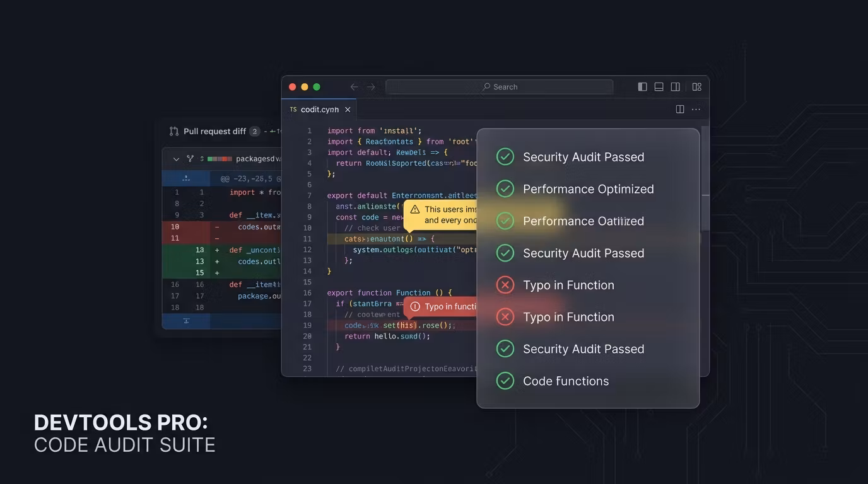The height and width of the screenshot is (484, 868).
Task: Click the DEVTOOLS PRO: heading text
Action: click(x=120, y=422)
